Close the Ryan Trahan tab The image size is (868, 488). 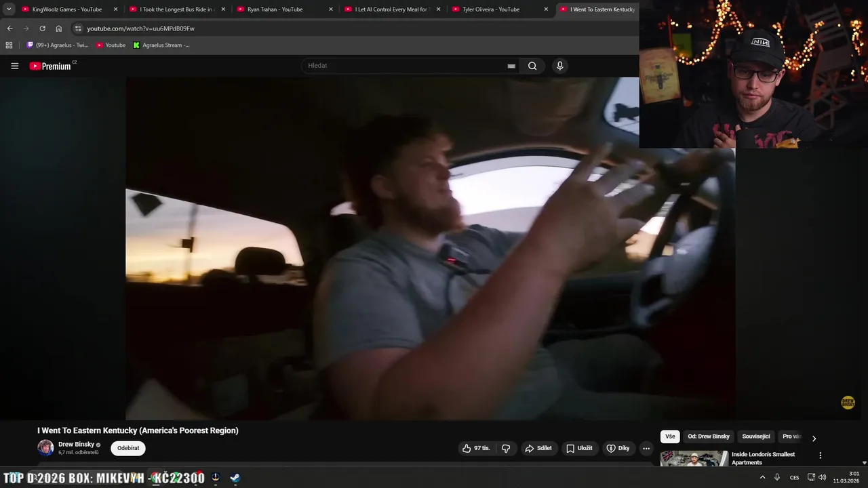point(331,9)
